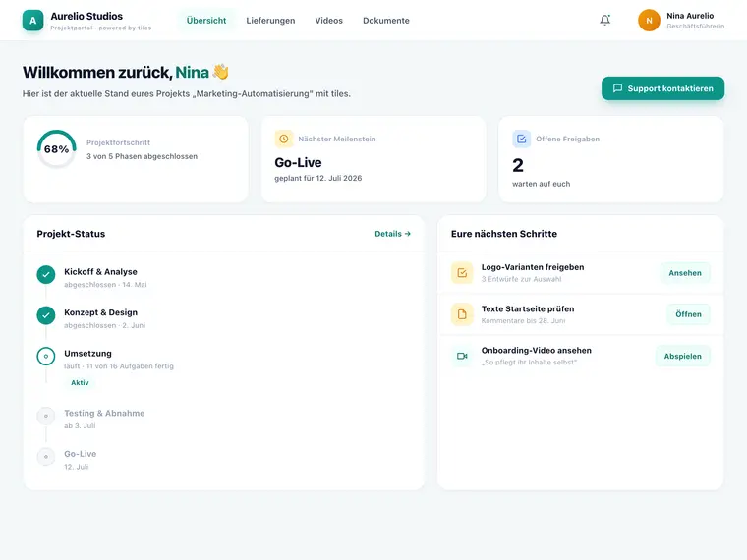747x560 pixels.
Task: Select the Konzept & Design phase title
Action: point(100,312)
